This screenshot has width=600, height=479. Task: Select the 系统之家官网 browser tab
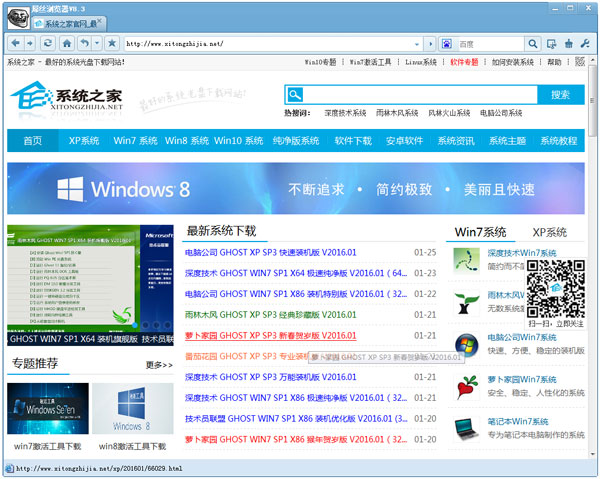(x=69, y=24)
